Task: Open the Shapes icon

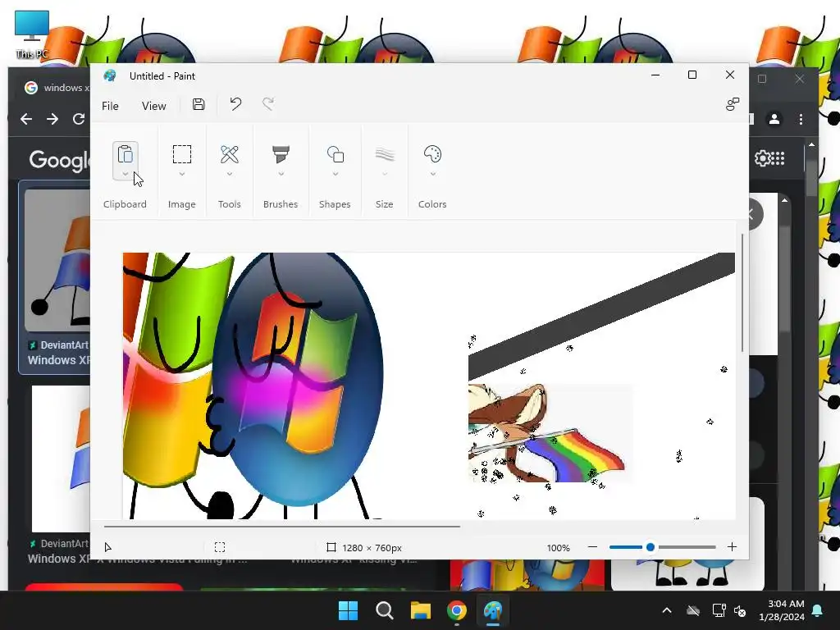Action: (336, 154)
